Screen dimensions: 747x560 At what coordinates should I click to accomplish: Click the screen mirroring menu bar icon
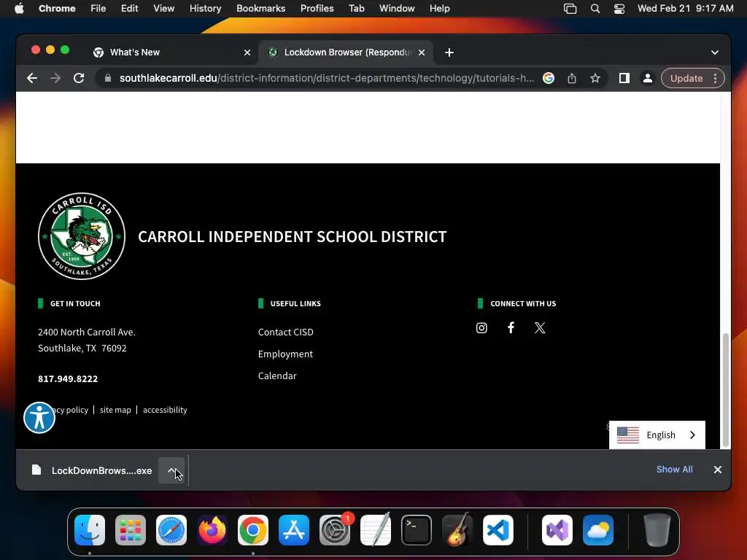[570, 9]
